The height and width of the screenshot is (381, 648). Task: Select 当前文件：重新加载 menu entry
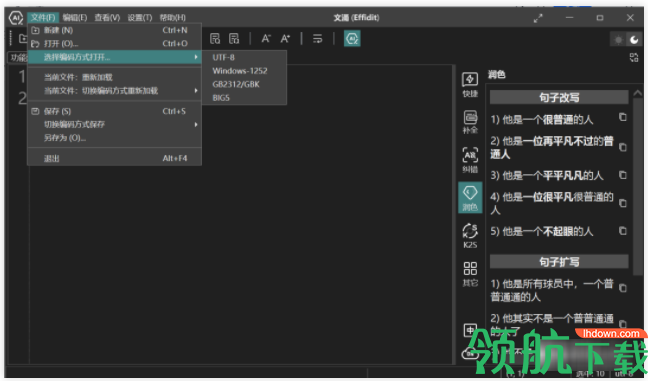pos(114,77)
